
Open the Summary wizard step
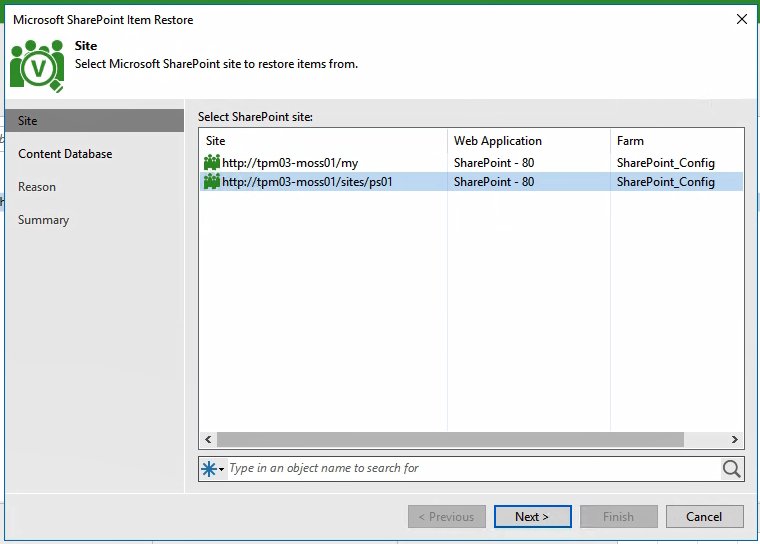click(x=44, y=220)
